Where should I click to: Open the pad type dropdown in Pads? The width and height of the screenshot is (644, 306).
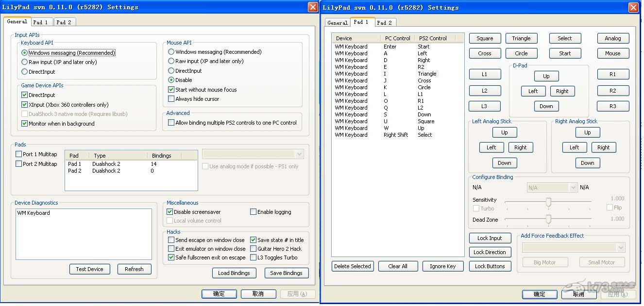(253, 154)
